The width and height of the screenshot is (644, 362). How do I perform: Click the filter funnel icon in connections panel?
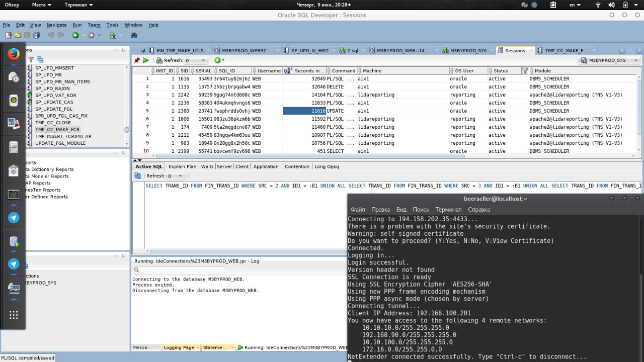pos(31,60)
